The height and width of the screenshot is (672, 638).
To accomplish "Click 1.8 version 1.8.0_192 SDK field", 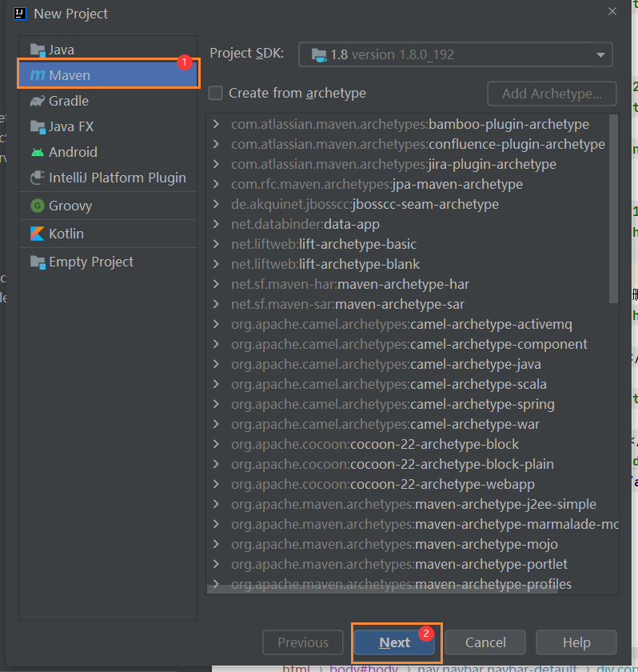I will [456, 55].
